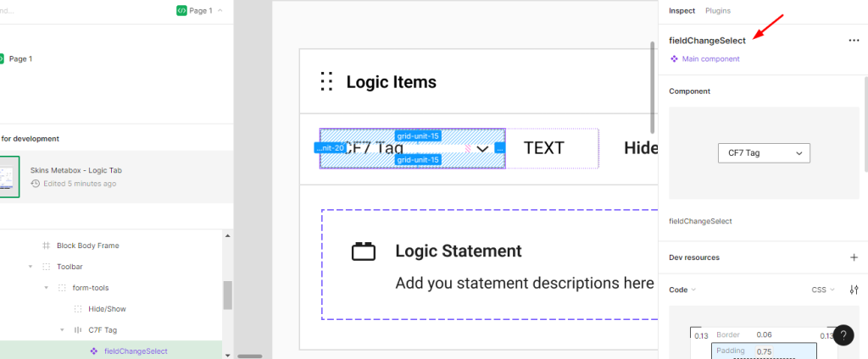Click the component icon beside Main component
The height and width of the screenshot is (359, 868).
[674, 59]
